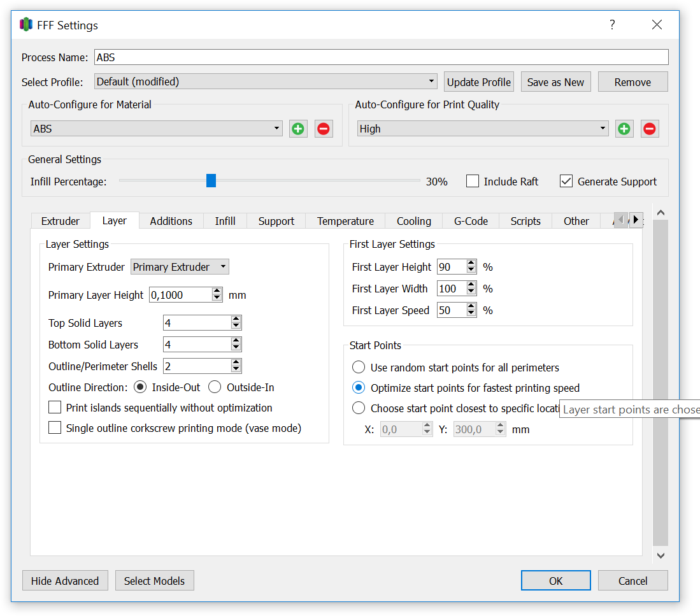Open the High print quality dropdown
The width and height of the screenshot is (700, 616).
(x=483, y=129)
